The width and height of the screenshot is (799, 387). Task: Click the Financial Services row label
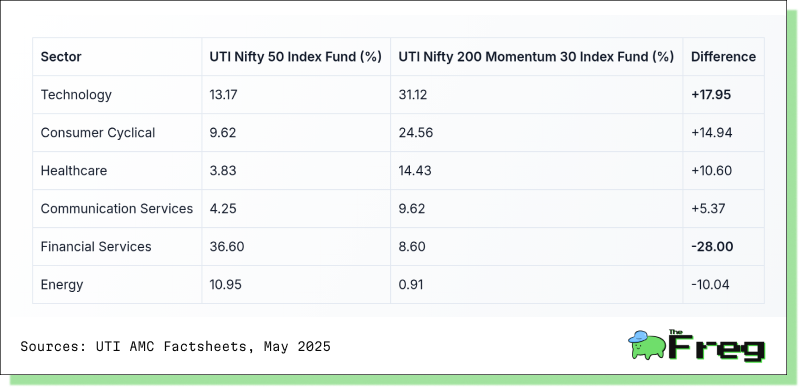96,247
